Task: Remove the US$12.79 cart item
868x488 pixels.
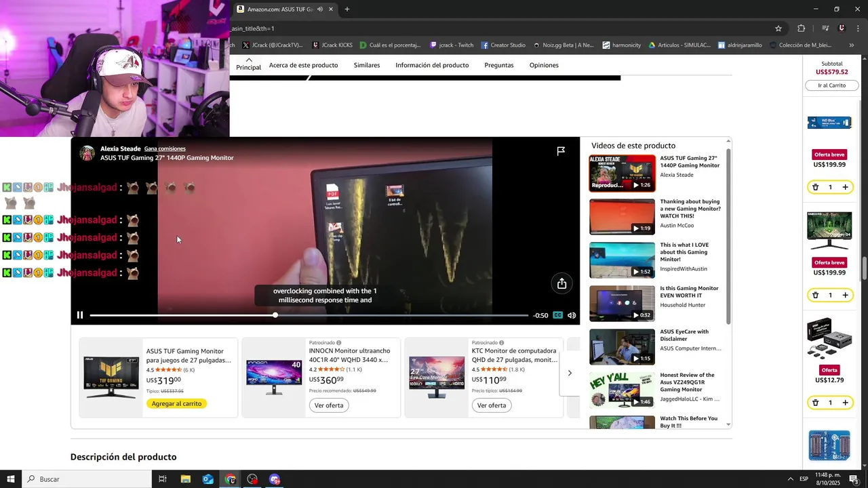Action: pos(816,403)
